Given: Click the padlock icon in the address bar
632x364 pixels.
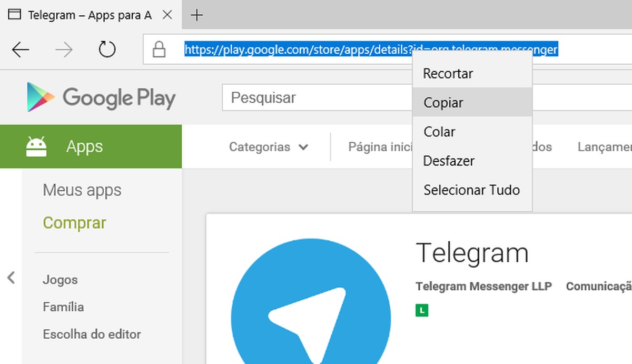Looking at the screenshot, I should tap(159, 49).
